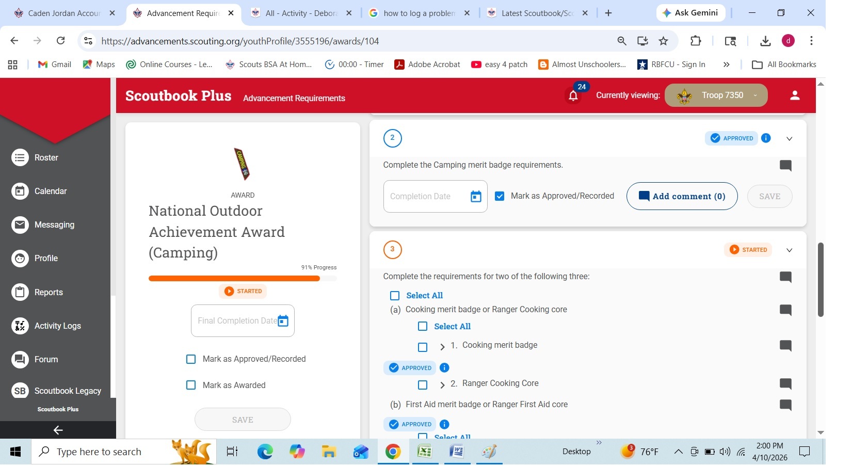Open Chrome downloads icon
Image resolution: width=868 pixels, height=466 pixels.
765,41
